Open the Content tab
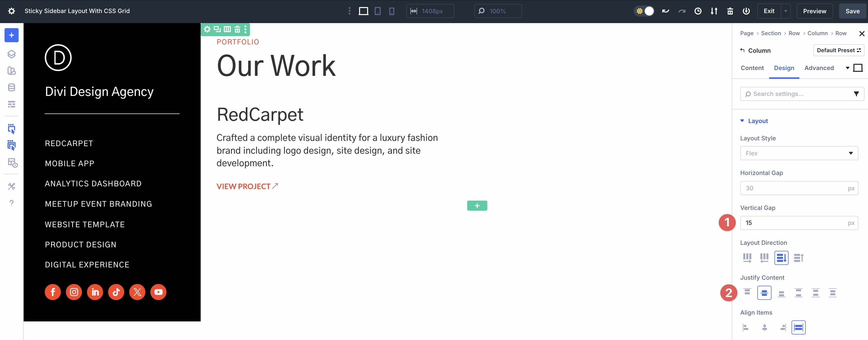This screenshot has width=868, height=340. 752,68
